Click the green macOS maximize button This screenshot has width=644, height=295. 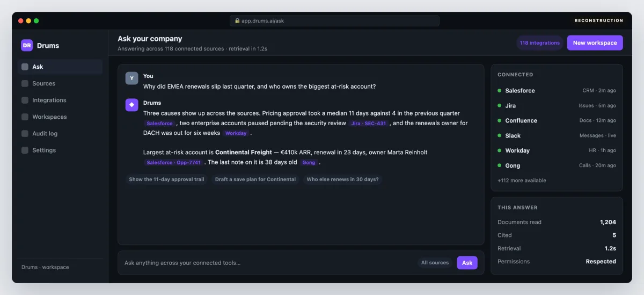point(36,21)
